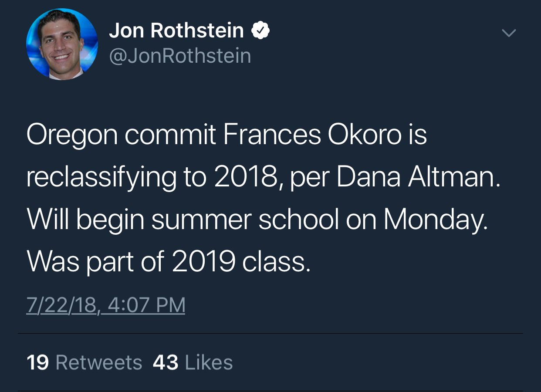Click the text 2019 class
Image resolution: width=541 pixels, height=392 pixels.
(x=241, y=262)
